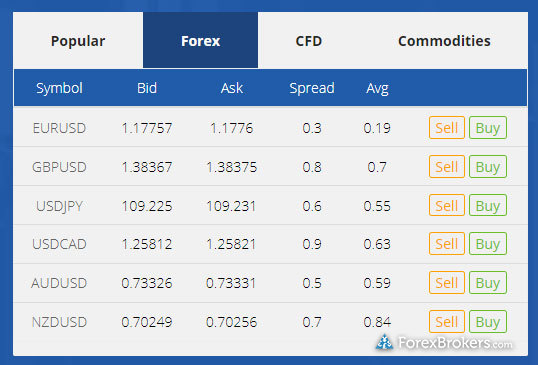
Task: Open the CFD tab
Action: click(x=308, y=40)
